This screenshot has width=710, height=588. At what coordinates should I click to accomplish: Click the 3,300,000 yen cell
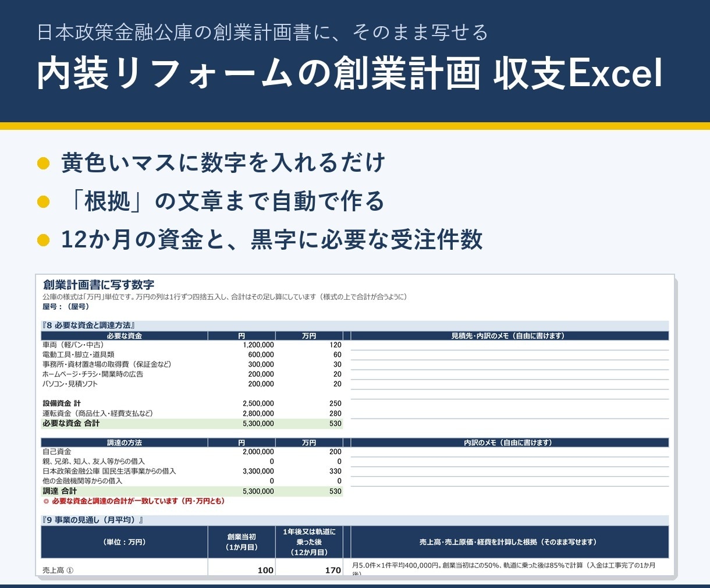(x=258, y=472)
